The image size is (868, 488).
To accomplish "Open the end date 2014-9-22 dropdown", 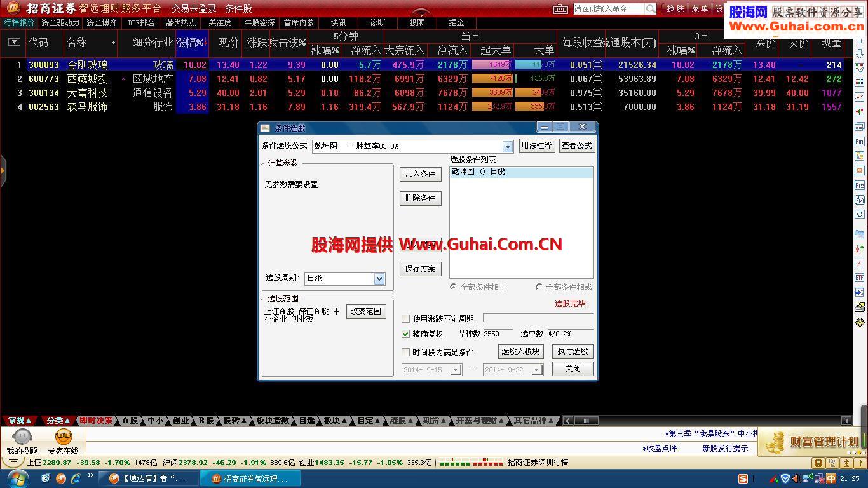I will 537,370.
